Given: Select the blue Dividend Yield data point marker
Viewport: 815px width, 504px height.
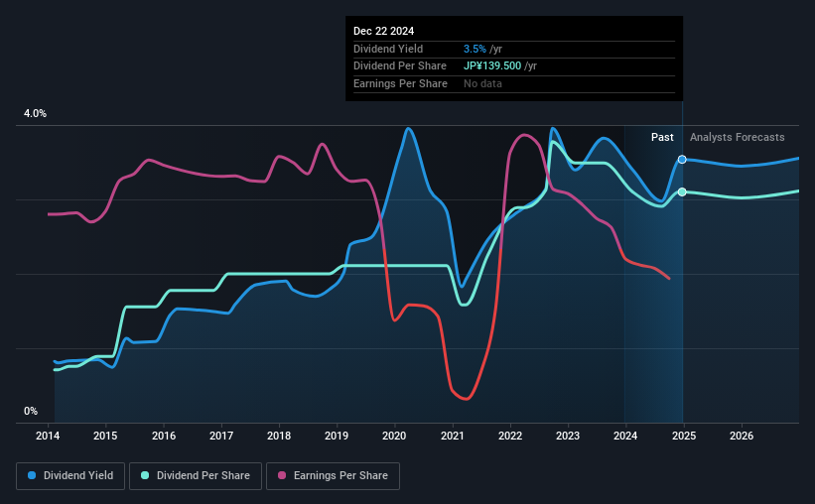Looking at the screenshot, I should click(x=682, y=160).
